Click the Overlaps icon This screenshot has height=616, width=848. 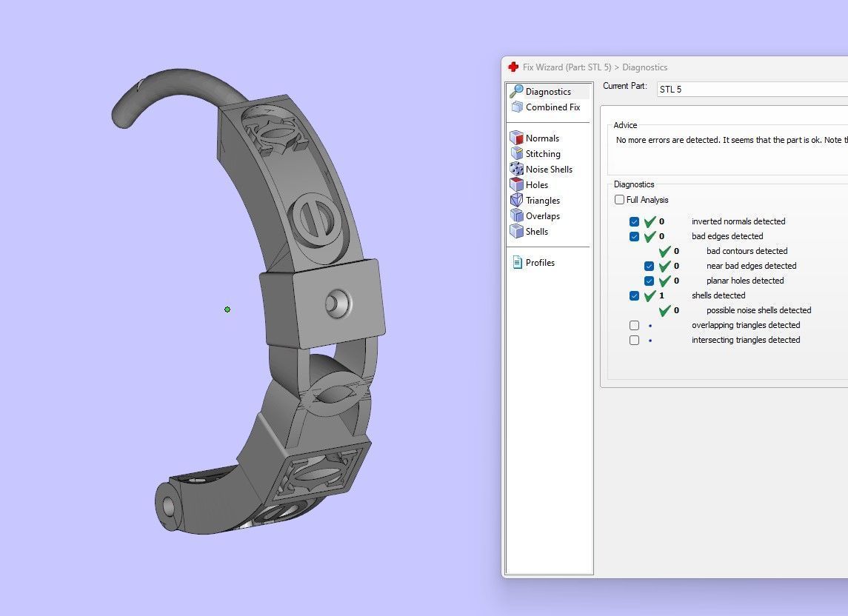click(516, 215)
